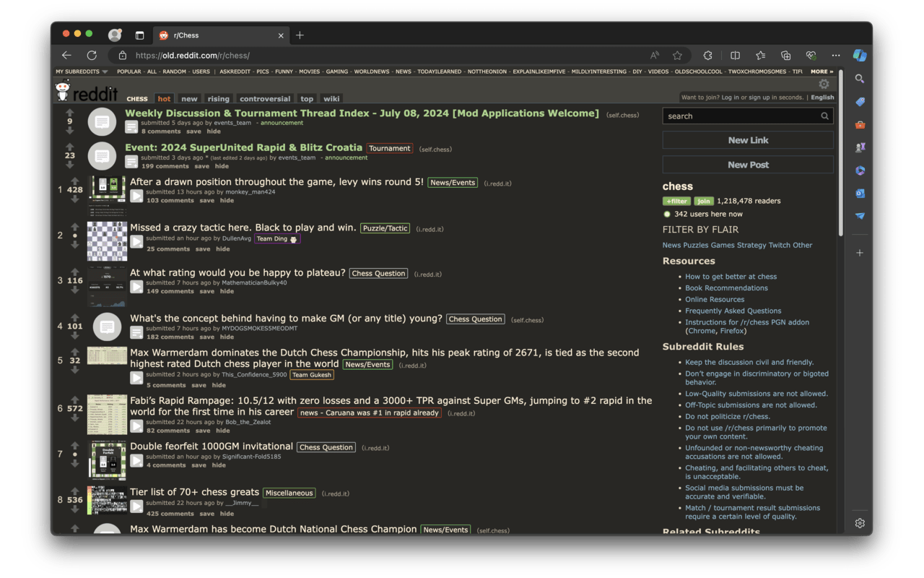Screen dimensions: 924x578
Task: Open '103 comments' on levy post
Action: 170,201
